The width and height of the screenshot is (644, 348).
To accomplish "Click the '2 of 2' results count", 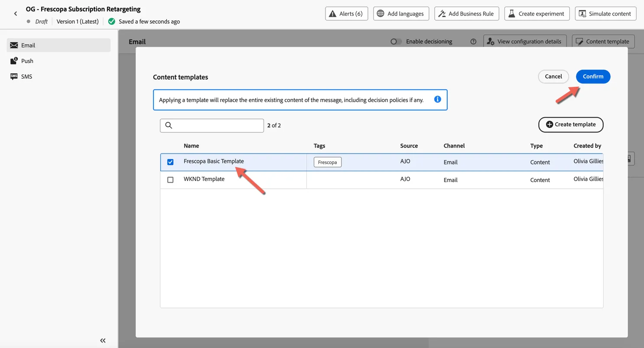I will pyautogui.click(x=274, y=125).
